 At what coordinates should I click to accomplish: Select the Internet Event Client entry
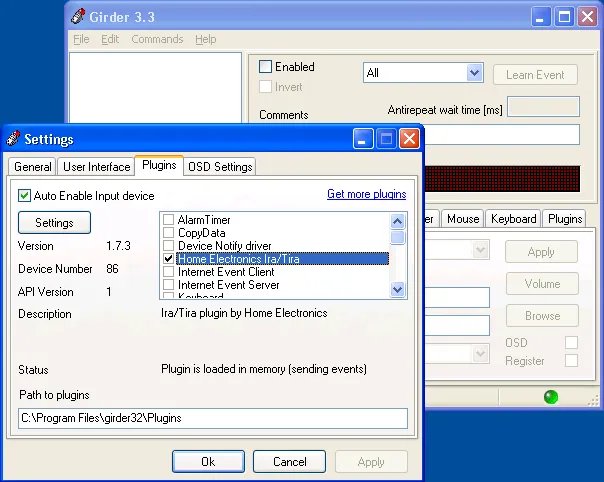coord(226,272)
